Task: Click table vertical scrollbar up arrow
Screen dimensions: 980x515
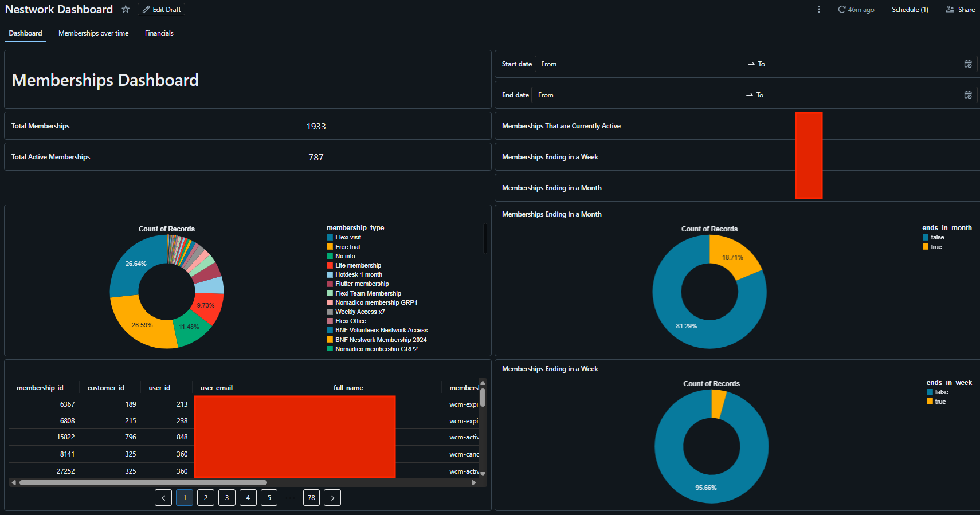Action: click(483, 383)
